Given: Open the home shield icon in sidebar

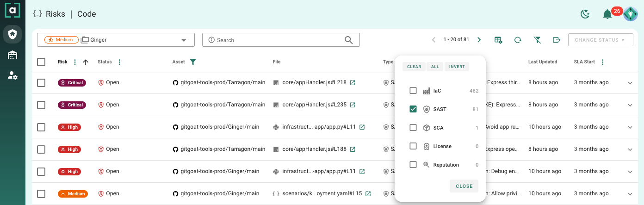Looking at the screenshot, I should coord(12,34).
